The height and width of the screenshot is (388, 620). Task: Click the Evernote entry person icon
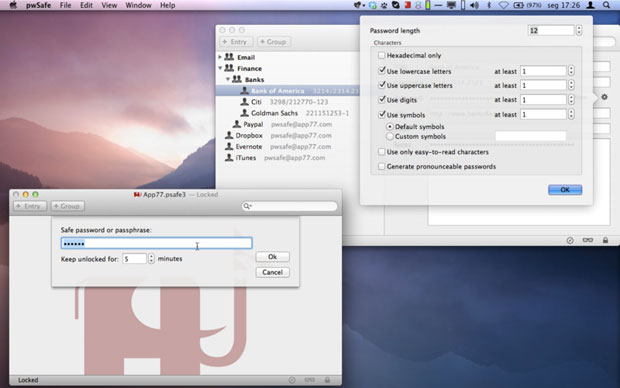point(229,146)
